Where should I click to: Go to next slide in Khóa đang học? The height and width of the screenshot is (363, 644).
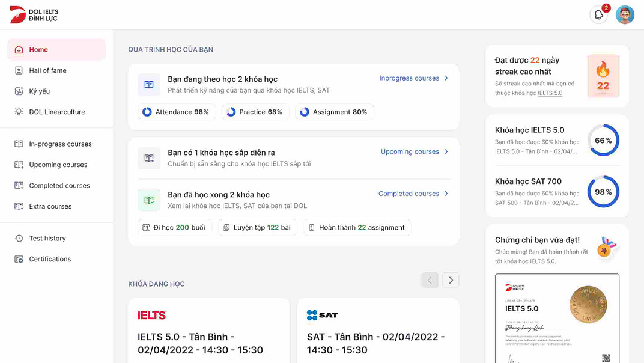tap(451, 280)
